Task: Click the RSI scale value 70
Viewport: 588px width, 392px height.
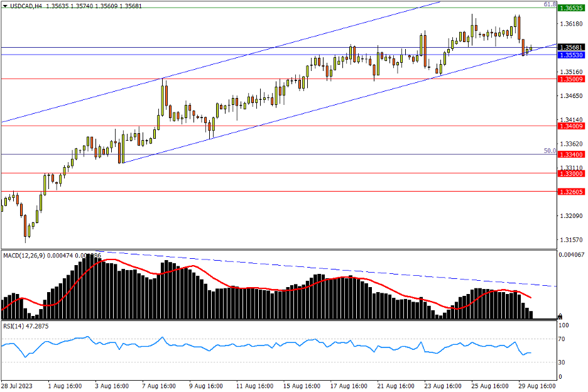Action: 563,339
